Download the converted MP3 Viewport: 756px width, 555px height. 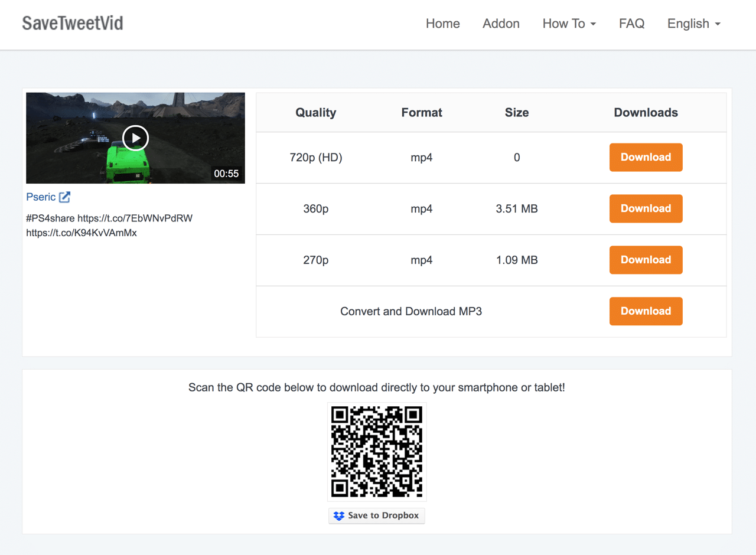pyautogui.click(x=646, y=311)
